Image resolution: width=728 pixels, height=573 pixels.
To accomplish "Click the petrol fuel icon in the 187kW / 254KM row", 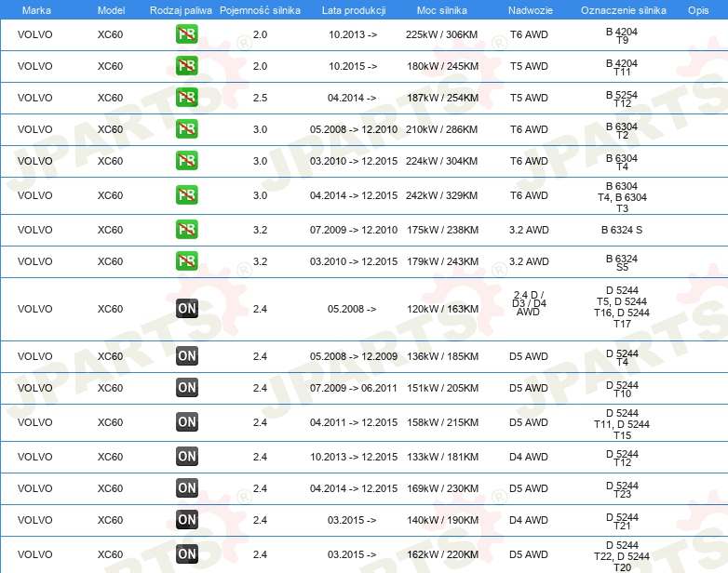I will point(186,98).
